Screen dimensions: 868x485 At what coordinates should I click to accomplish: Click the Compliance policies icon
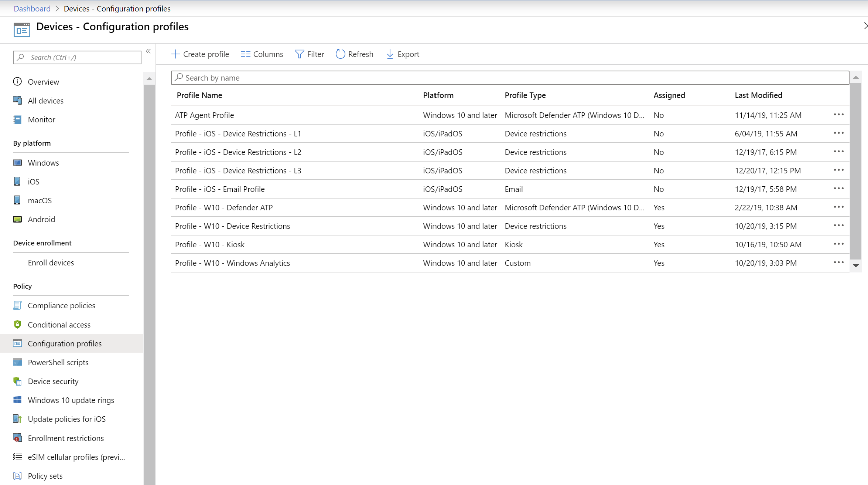pyautogui.click(x=17, y=305)
